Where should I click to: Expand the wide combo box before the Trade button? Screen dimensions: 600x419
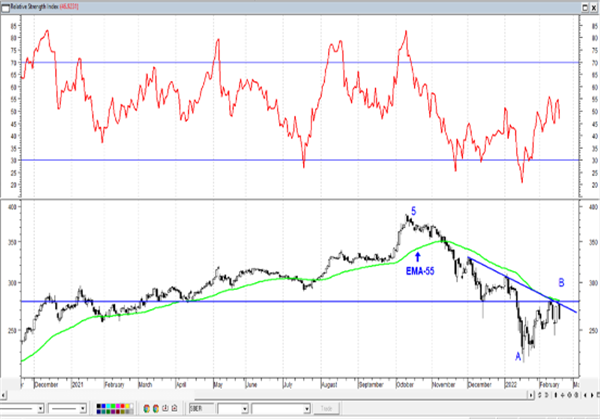[x=306, y=409]
